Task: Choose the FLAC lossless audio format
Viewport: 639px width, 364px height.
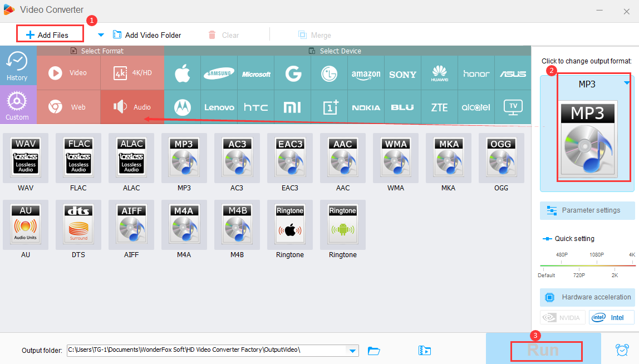Action: click(x=78, y=158)
